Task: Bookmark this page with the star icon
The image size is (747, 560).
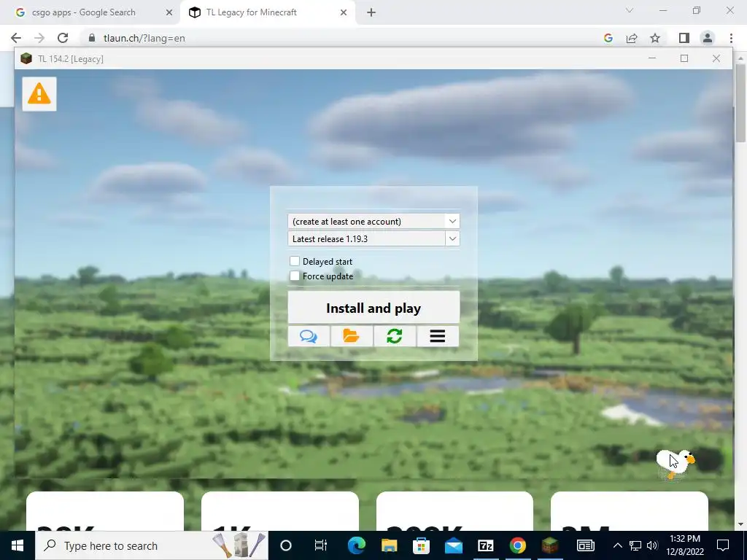Action: [655, 38]
